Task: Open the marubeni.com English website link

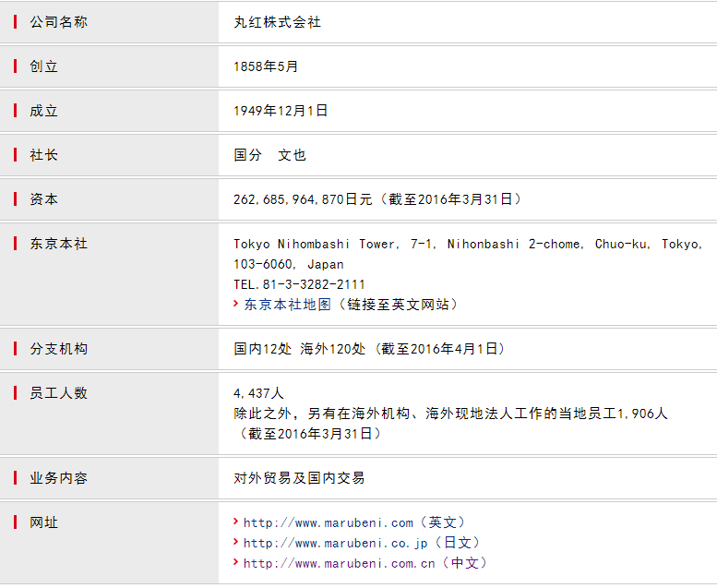Action: click(x=354, y=522)
